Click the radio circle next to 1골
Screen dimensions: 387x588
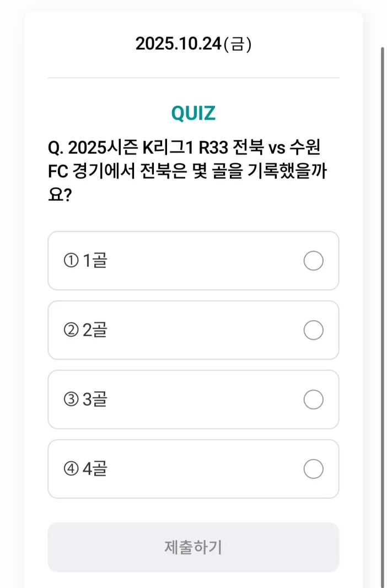[x=314, y=261]
